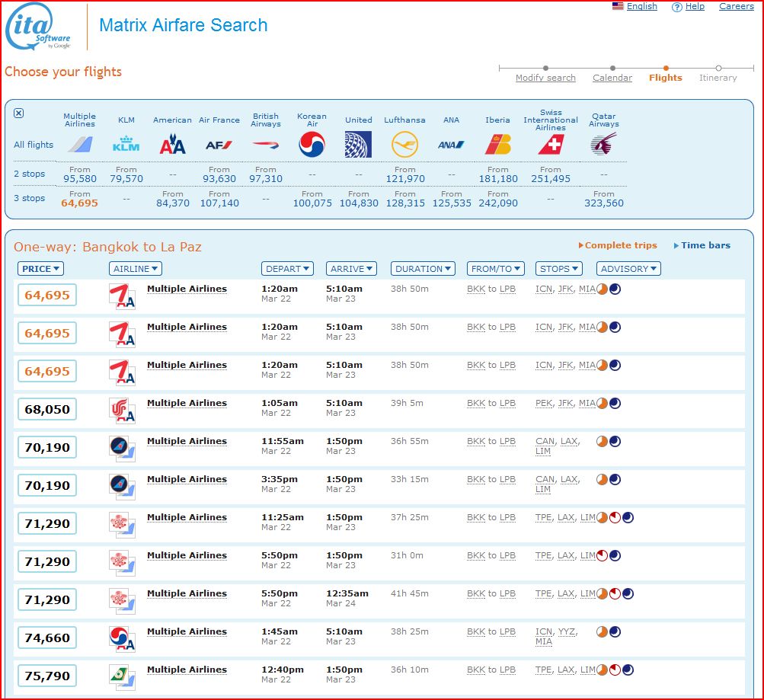764x700 pixels.
Task: Select the American Airlines logo in the matrix
Action: coord(172,145)
